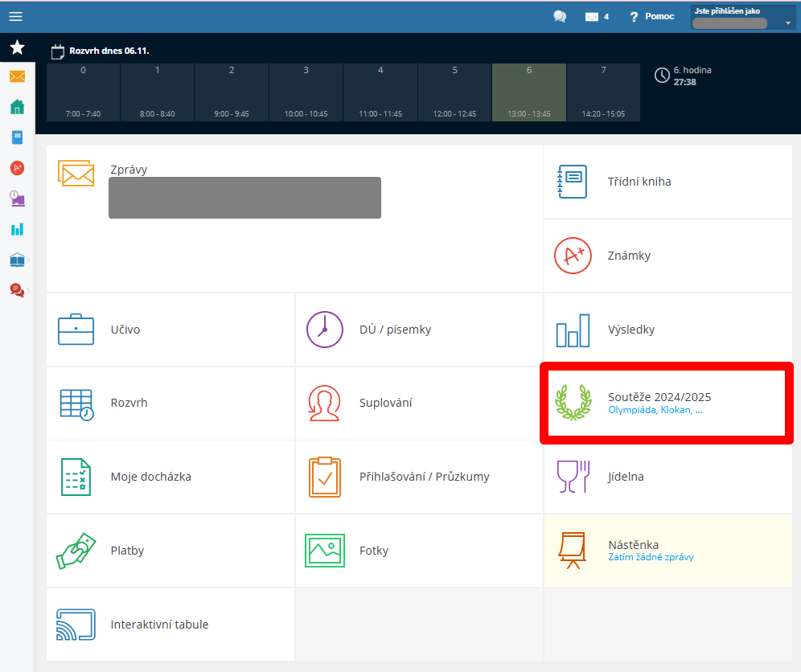Image resolution: width=801 pixels, height=672 pixels.
Task: Open the Známky grades tile
Action: click(x=668, y=256)
